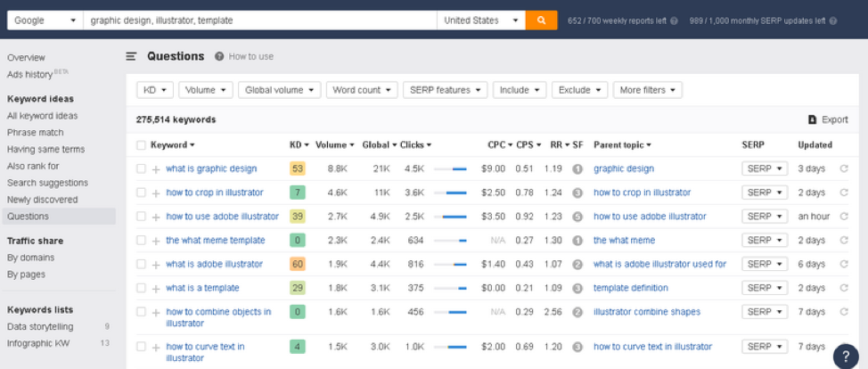
Task: Expand the United States country selector
Action: [x=482, y=20]
